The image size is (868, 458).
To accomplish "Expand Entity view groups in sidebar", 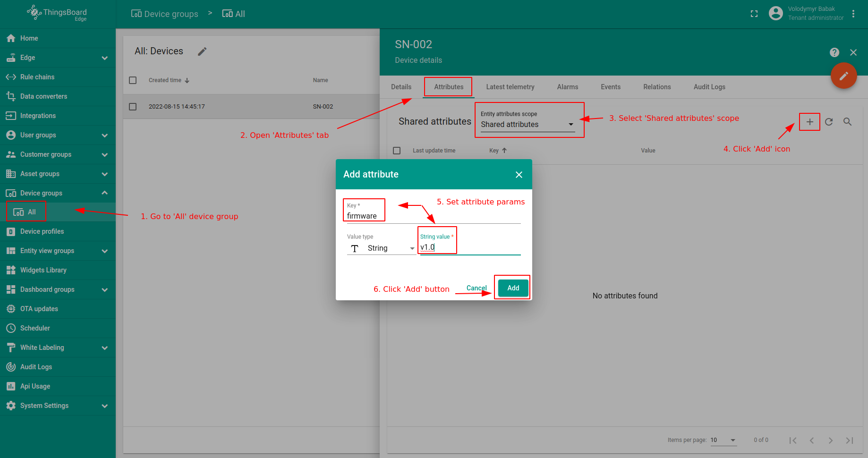I will click(104, 251).
